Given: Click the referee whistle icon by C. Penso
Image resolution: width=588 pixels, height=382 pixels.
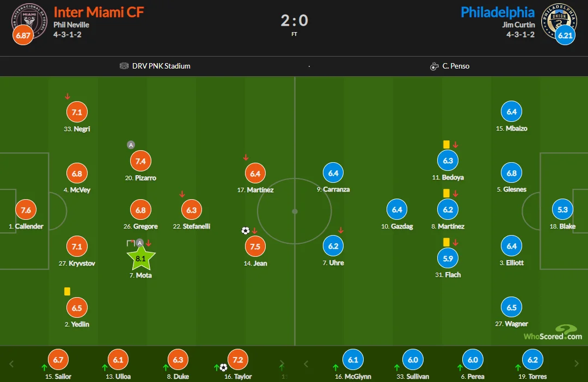Looking at the screenshot, I should [x=434, y=66].
